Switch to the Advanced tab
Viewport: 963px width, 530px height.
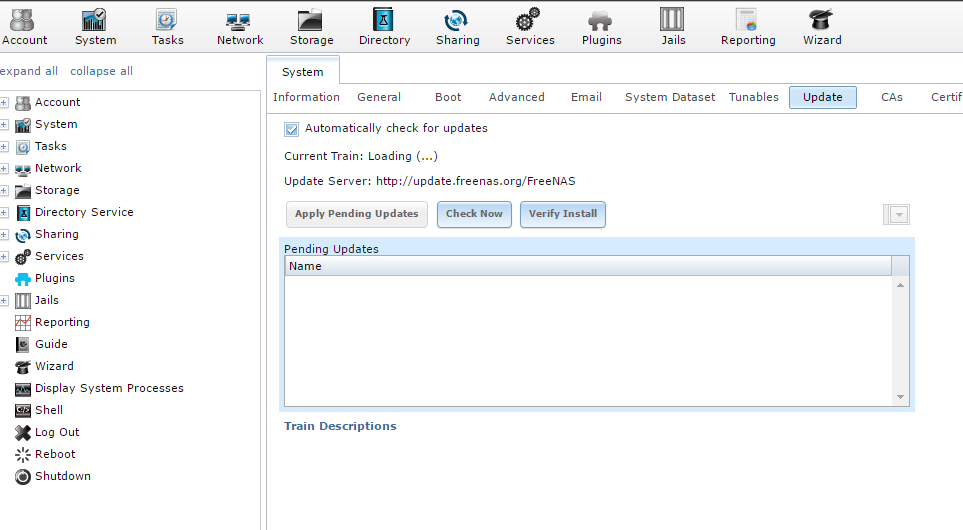pos(516,97)
